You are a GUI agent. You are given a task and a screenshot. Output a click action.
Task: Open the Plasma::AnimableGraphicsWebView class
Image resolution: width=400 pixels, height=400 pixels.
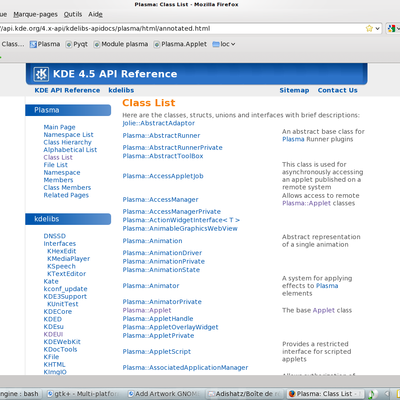[x=180, y=229]
